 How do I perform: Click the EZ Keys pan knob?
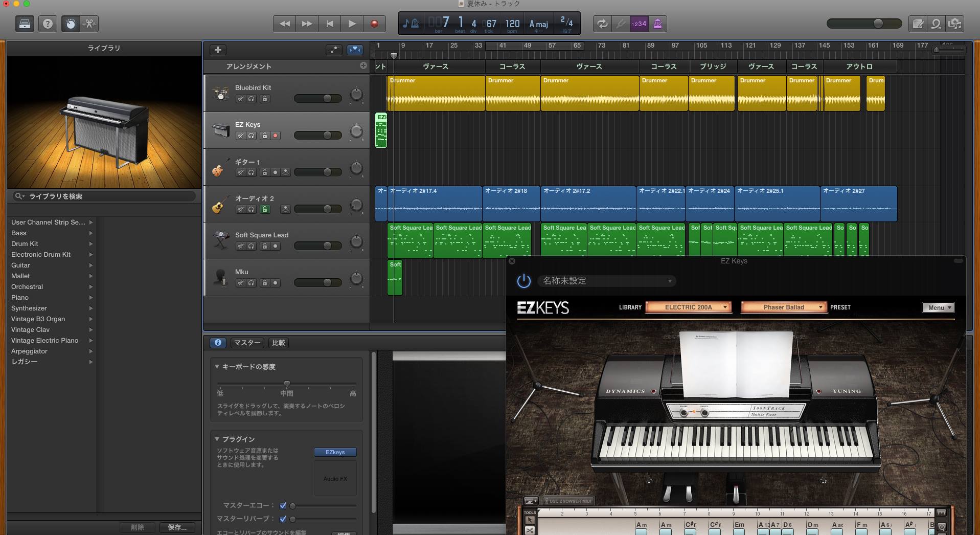[x=356, y=131]
